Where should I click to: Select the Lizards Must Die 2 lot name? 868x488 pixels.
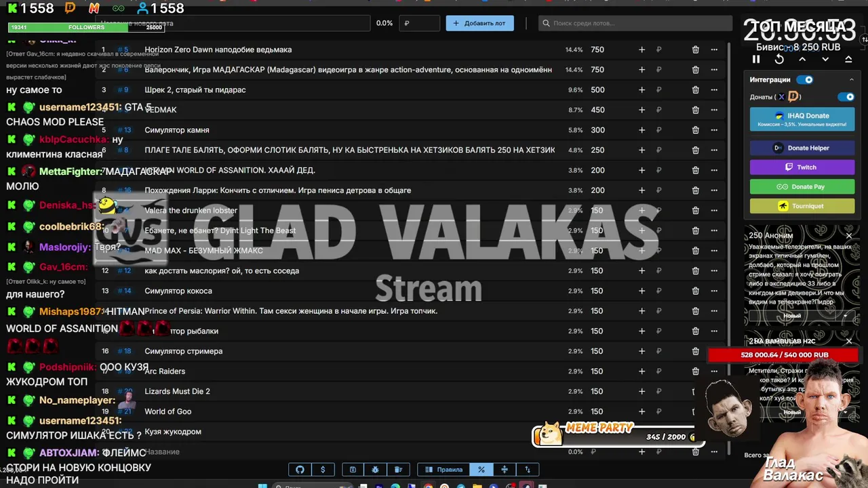[x=177, y=392]
